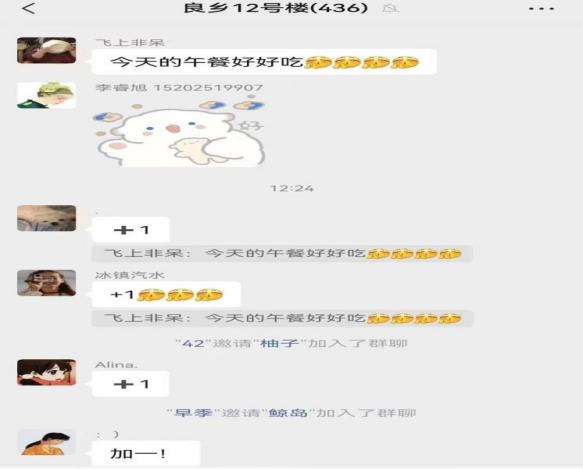Open avatar of 加一! sender

pyautogui.click(x=46, y=443)
